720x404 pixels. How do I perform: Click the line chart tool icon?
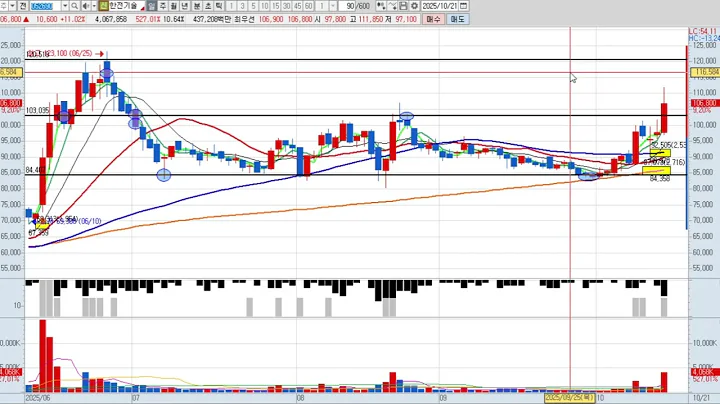(392, 6)
